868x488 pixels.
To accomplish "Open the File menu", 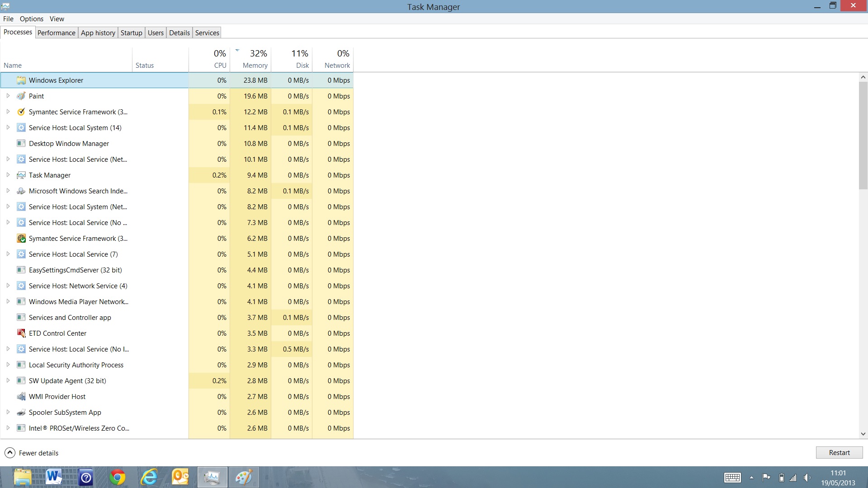I will pyautogui.click(x=8, y=19).
